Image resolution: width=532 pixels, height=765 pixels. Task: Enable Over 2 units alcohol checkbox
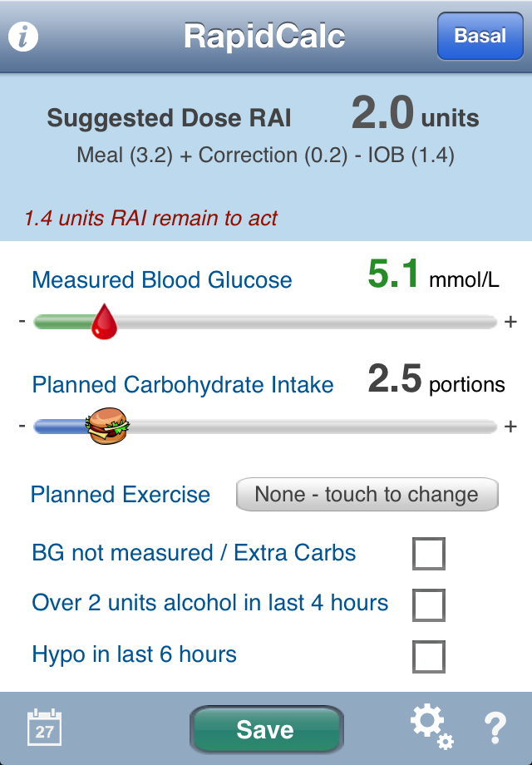(429, 605)
